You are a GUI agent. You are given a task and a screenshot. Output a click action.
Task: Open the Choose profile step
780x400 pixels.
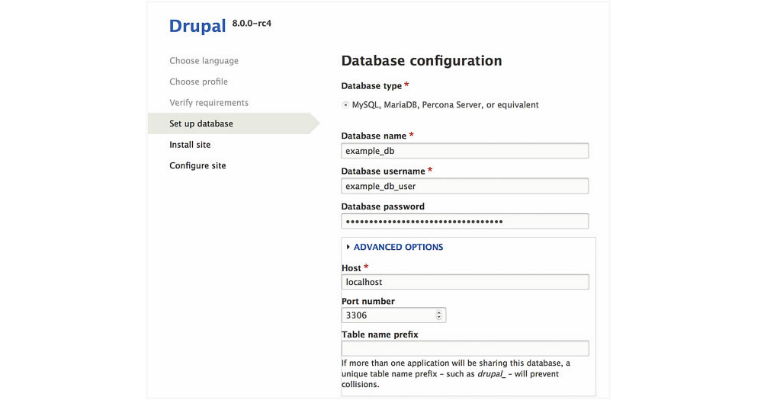[198, 82]
